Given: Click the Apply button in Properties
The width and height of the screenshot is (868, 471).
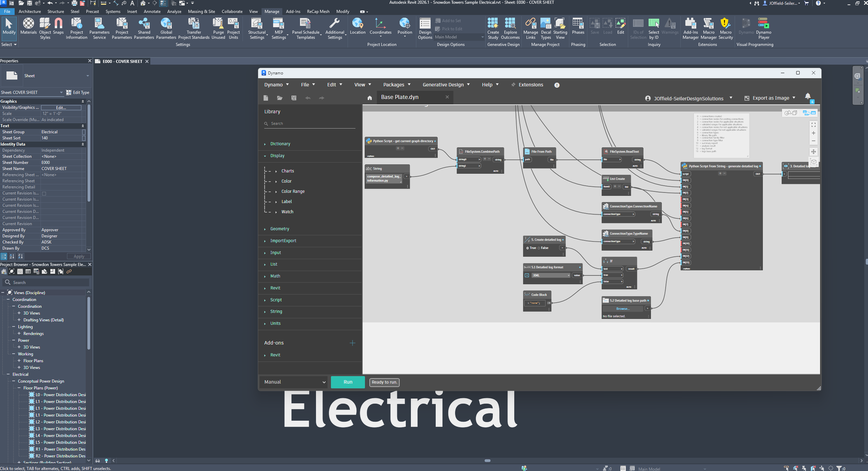Looking at the screenshot, I should 79,256.
